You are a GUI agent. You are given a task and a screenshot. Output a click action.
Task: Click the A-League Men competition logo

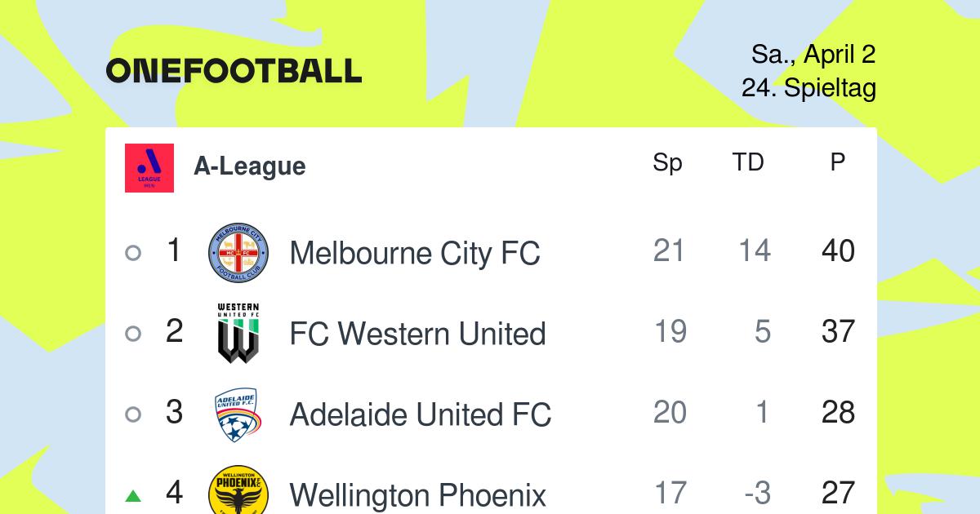tap(149, 168)
